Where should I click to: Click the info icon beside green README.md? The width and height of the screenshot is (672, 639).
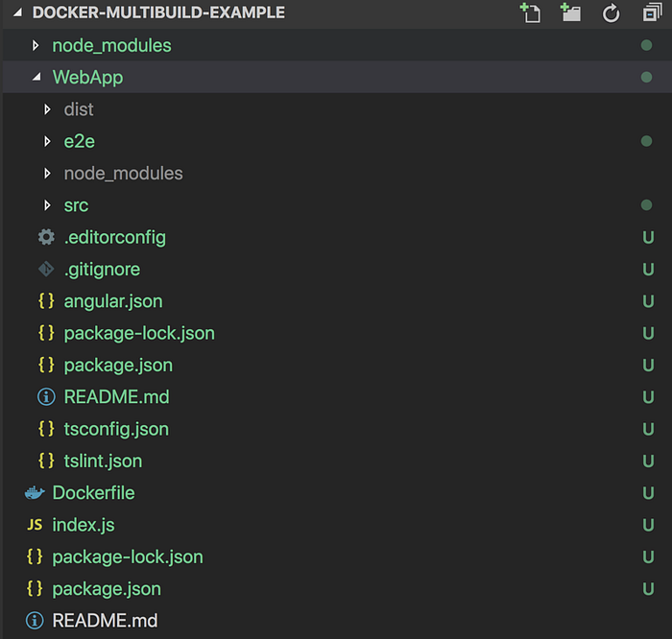(46, 397)
